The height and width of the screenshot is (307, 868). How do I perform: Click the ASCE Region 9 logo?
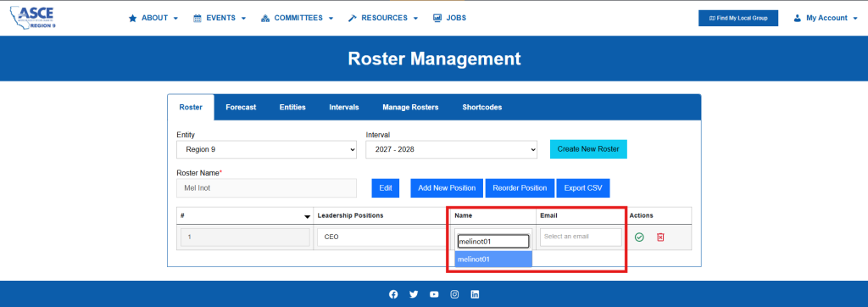[x=34, y=18]
